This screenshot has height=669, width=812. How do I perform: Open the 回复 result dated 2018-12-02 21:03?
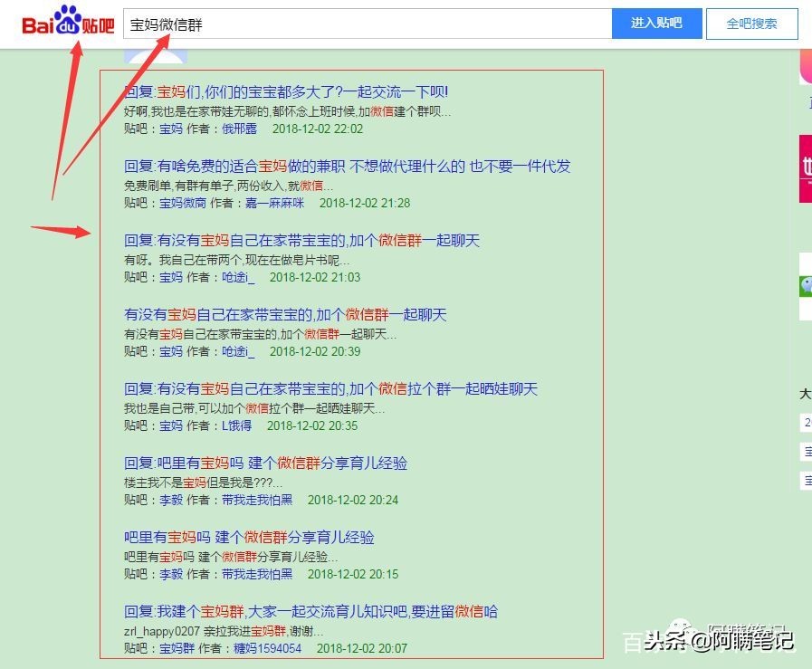point(302,240)
